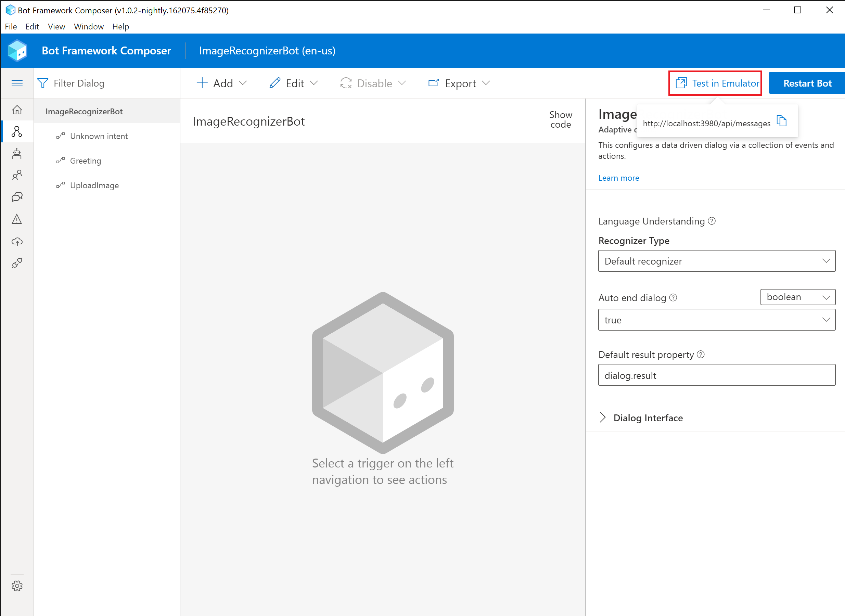Open the Publish cloud upload icon
The image size is (845, 616).
[x=17, y=241]
